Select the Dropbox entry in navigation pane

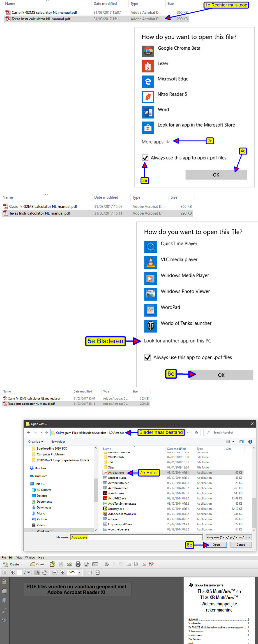click(38, 468)
